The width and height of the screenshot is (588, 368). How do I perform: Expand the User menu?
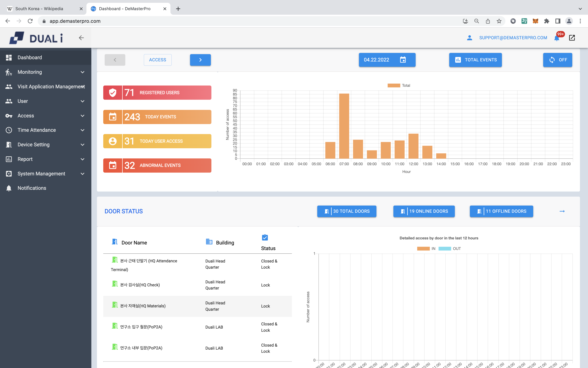point(46,101)
